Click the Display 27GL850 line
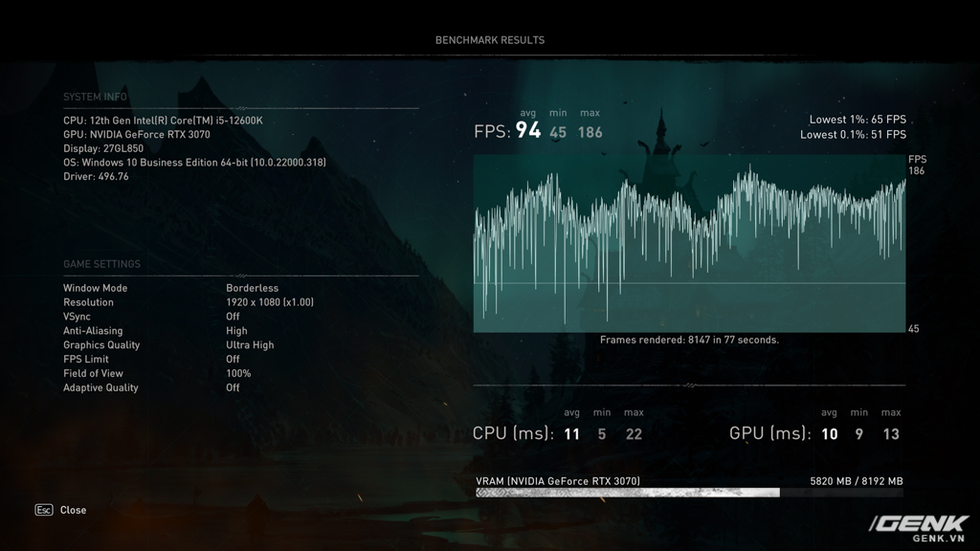The image size is (980, 551). [103, 148]
